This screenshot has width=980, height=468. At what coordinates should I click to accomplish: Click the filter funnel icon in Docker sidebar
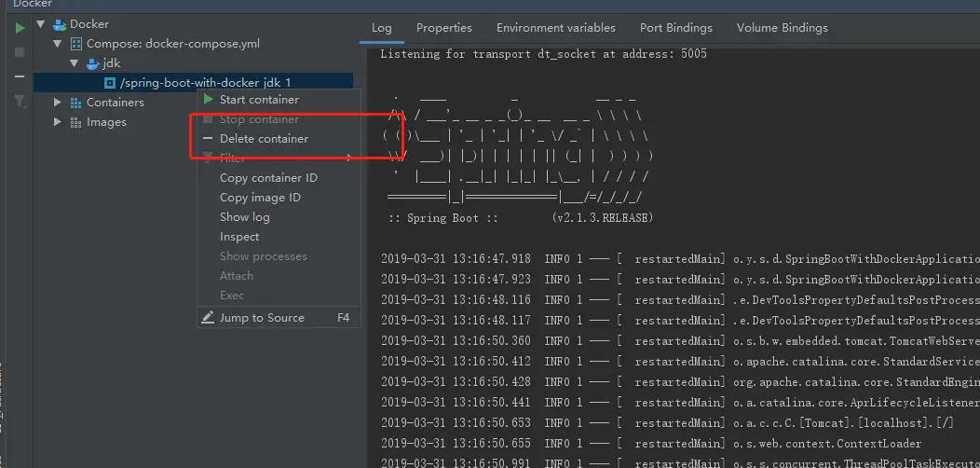[20, 102]
